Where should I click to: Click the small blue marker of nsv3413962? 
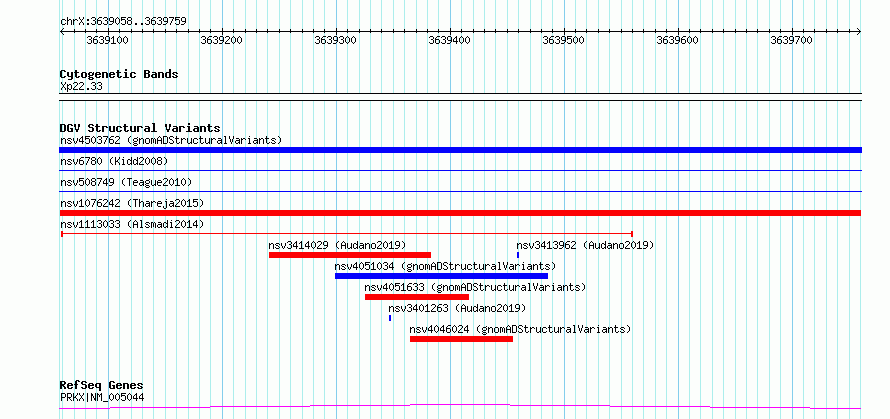pos(518,255)
